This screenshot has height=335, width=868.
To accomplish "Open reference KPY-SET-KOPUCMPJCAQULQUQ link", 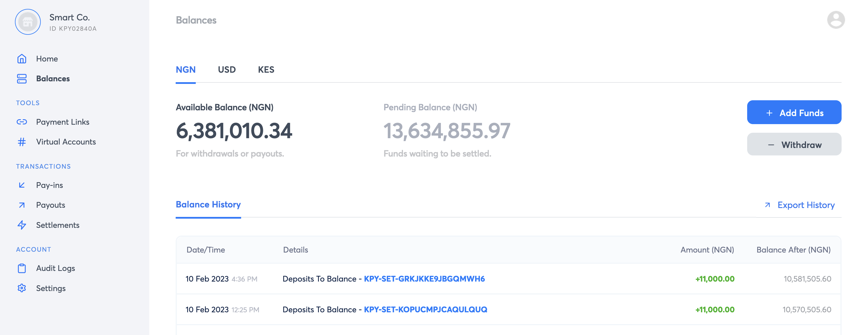I will (x=425, y=309).
